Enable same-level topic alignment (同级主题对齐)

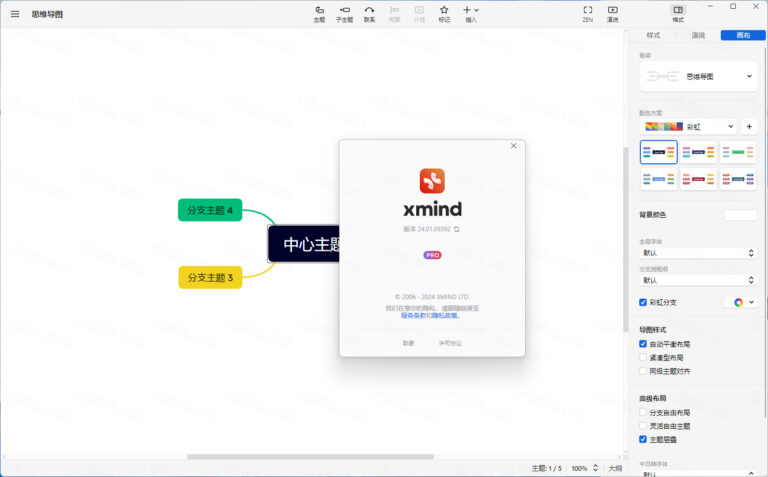pos(643,371)
